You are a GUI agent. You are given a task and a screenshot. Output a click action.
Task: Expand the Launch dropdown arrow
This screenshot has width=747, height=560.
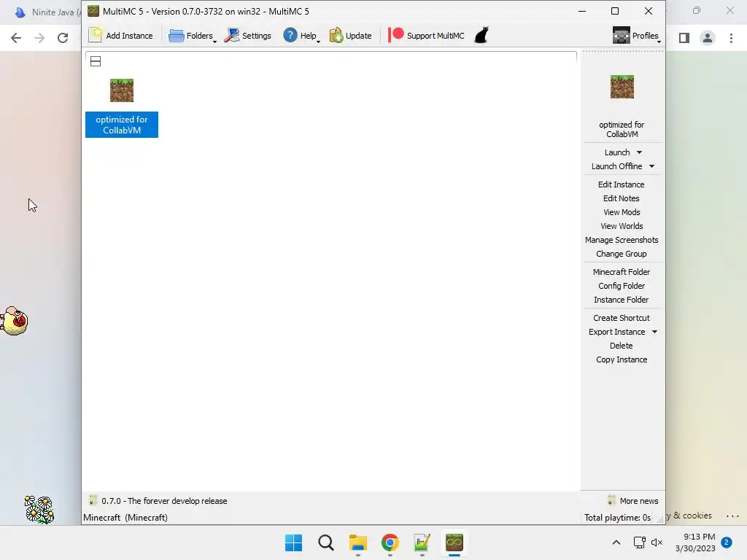(x=639, y=152)
